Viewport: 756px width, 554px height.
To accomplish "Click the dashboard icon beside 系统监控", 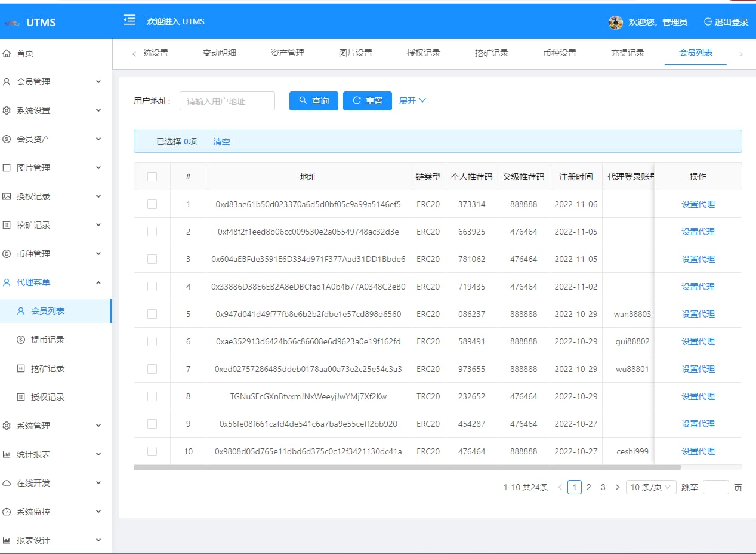I will [x=7, y=512].
